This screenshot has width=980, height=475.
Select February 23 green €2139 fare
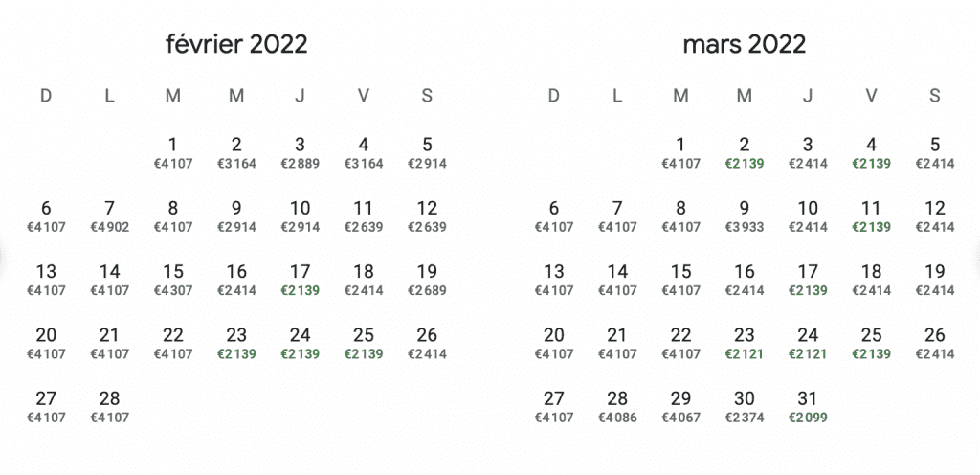(x=236, y=343)
